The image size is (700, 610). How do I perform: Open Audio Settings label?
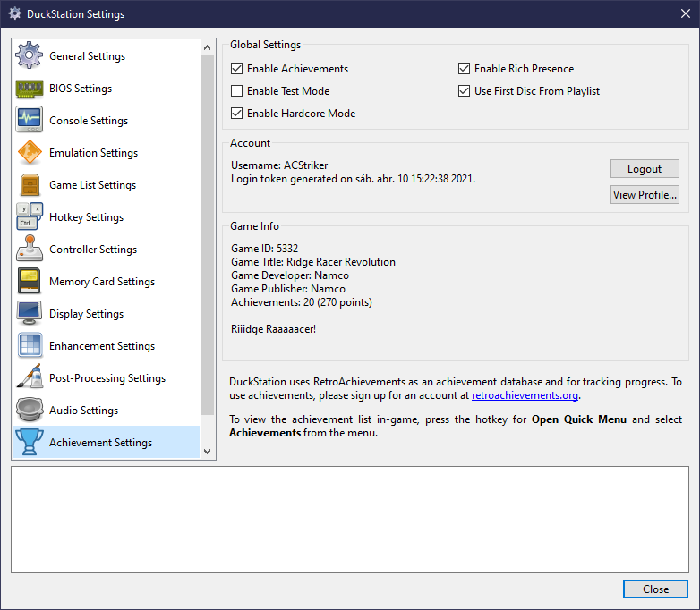click(83, 410)
